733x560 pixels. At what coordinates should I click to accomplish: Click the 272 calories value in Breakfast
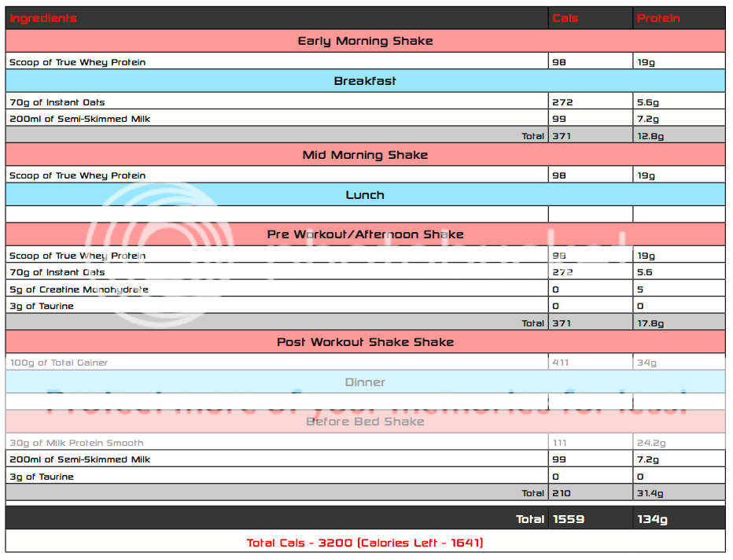point(562,102)
